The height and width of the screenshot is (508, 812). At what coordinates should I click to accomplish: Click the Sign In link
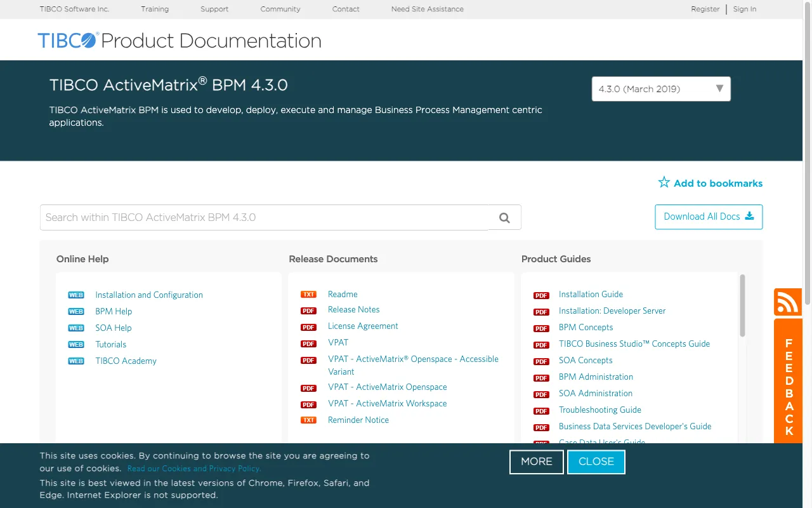(745, 9)
